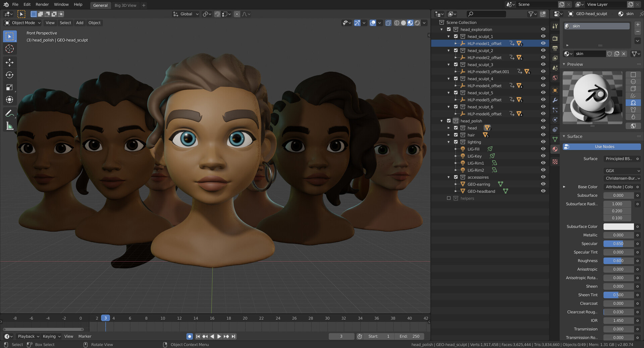Image resolution: width=644 pixels, height=348 pixels.
Task: Click the Base Color Attribute | Color field
Action: [x=619, y=187]
